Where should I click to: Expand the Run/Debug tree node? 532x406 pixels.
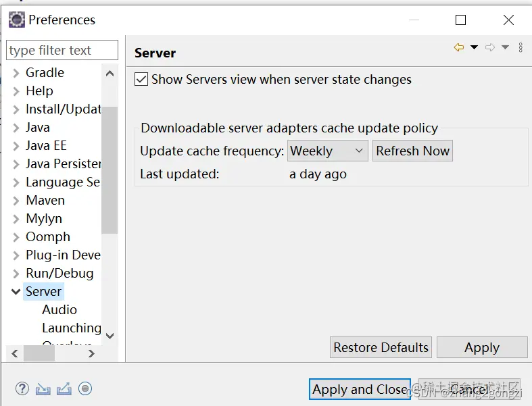click(x=16, y=274)
